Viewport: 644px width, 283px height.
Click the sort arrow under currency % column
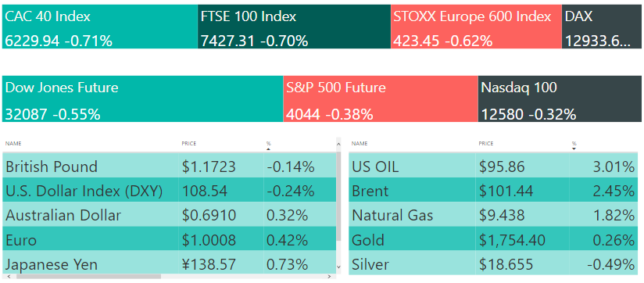point(269,149)
